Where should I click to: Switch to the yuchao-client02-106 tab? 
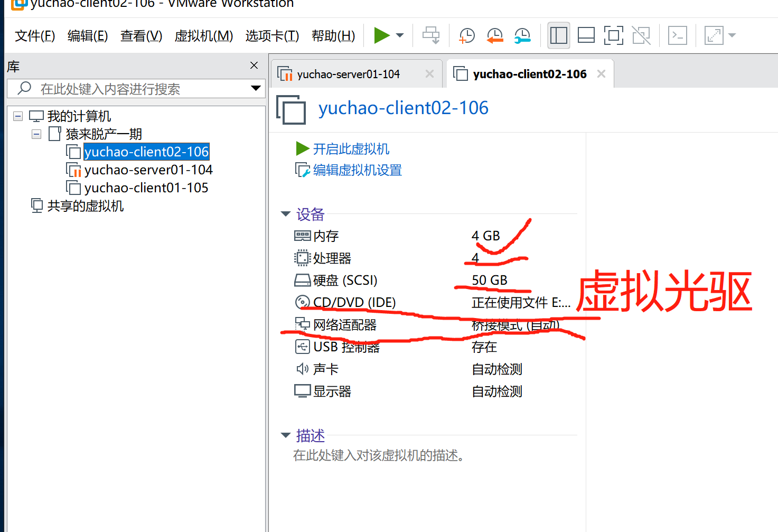point(530,74)
